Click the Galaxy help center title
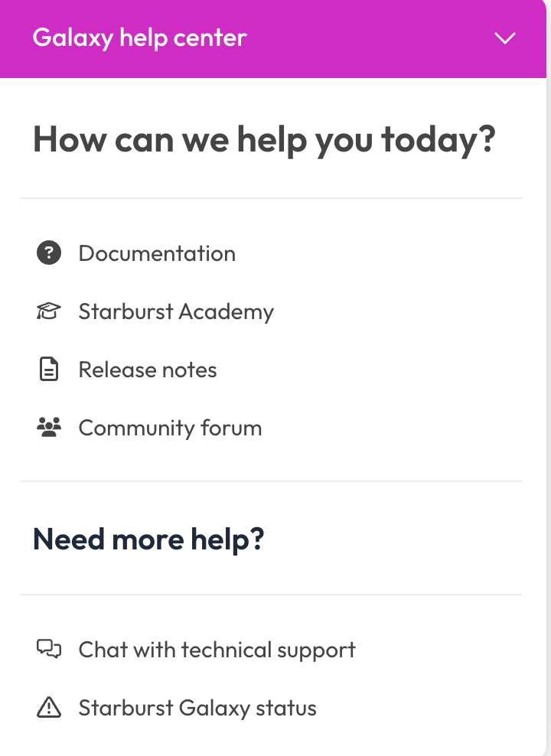 (139, 38)
